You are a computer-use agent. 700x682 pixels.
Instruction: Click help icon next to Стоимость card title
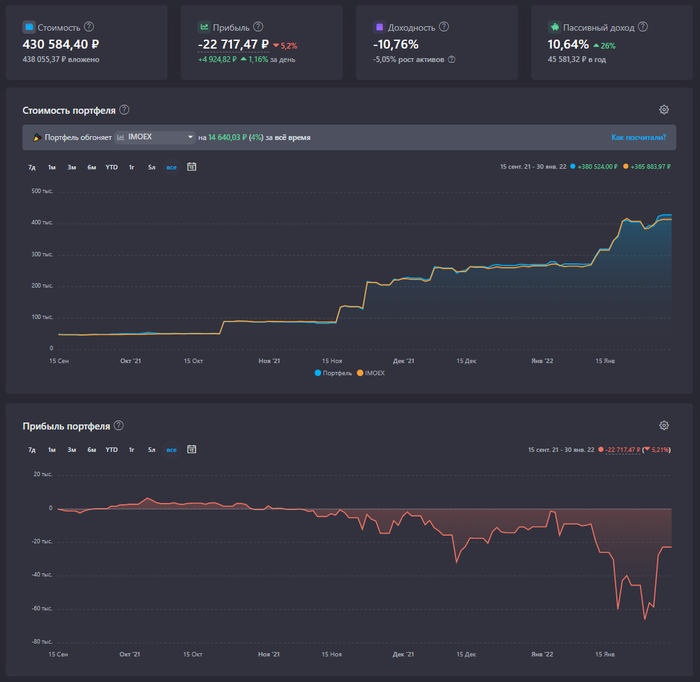click(x=90, y=27)
